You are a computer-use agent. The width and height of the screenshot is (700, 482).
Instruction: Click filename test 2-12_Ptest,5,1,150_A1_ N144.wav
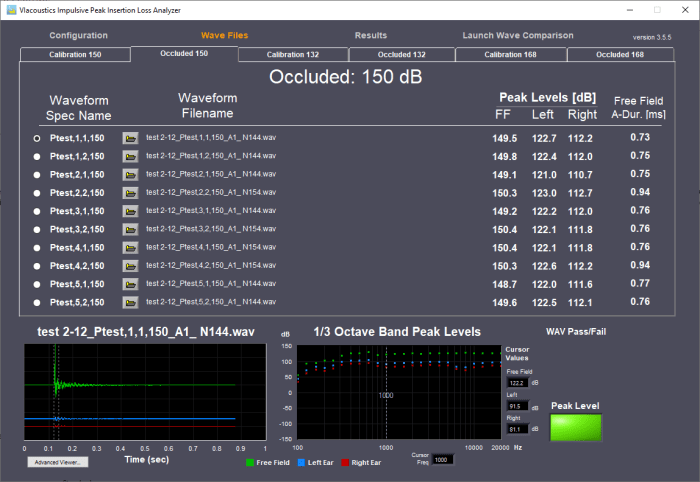211,283
